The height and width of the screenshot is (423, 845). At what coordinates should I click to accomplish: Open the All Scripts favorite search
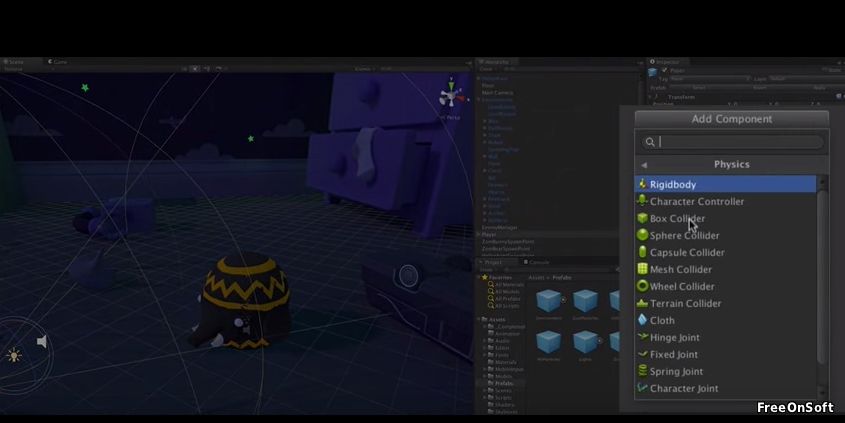point(505,306)
